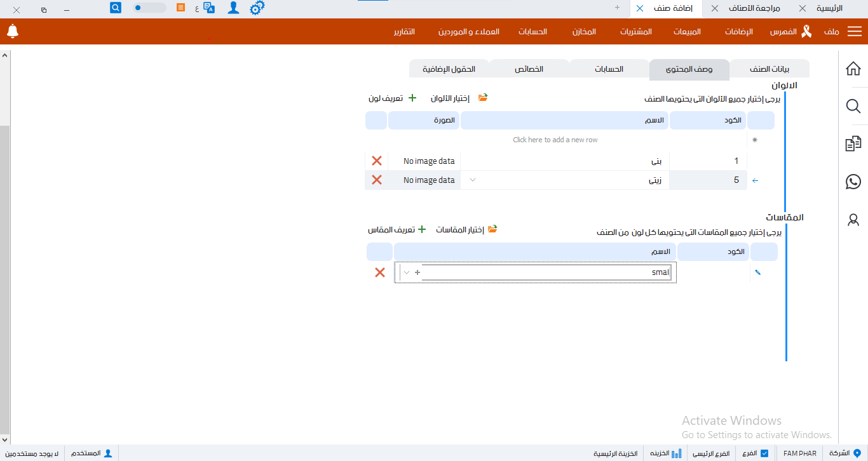Viewport: 868px width, 461px height.
Task: Go to Home via the sidebar house icon
Action: [x=853, y=69]
